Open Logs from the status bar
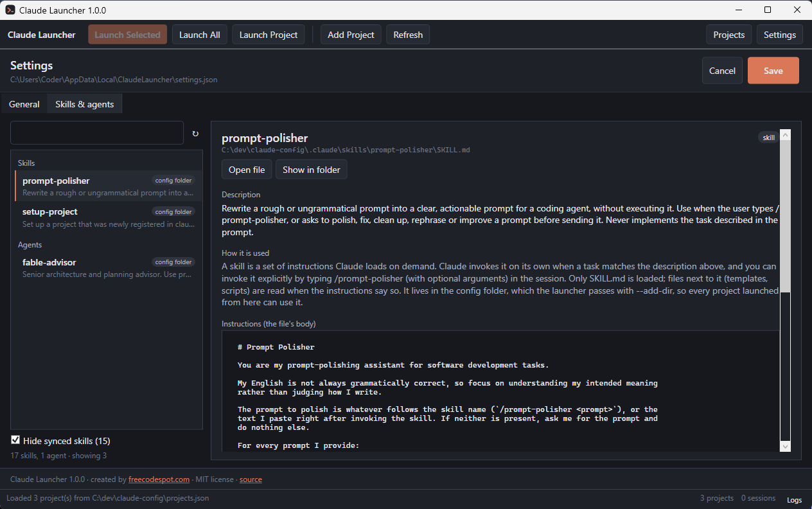The width and height of the screenshot is (812, 509). [x=794, y=499]
